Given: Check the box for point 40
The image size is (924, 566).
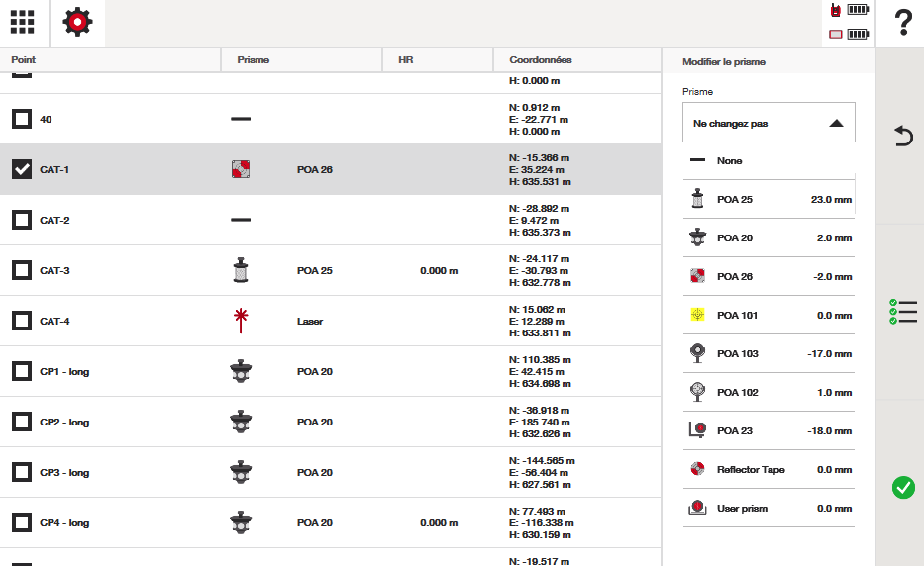Looking at the screenshot, I should 22,119.
